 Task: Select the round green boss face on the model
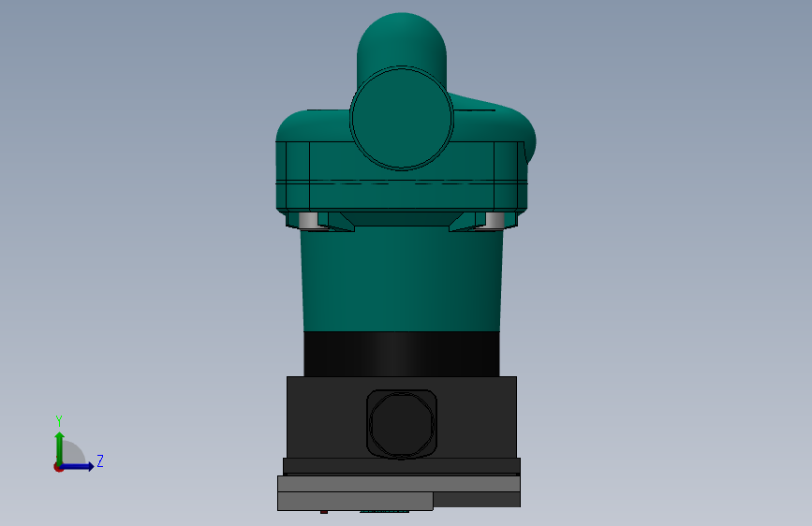[402, 118]
